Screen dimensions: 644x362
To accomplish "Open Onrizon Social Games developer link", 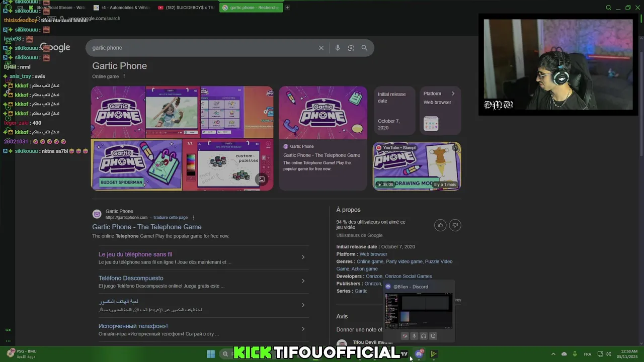I will pos(408,276).
